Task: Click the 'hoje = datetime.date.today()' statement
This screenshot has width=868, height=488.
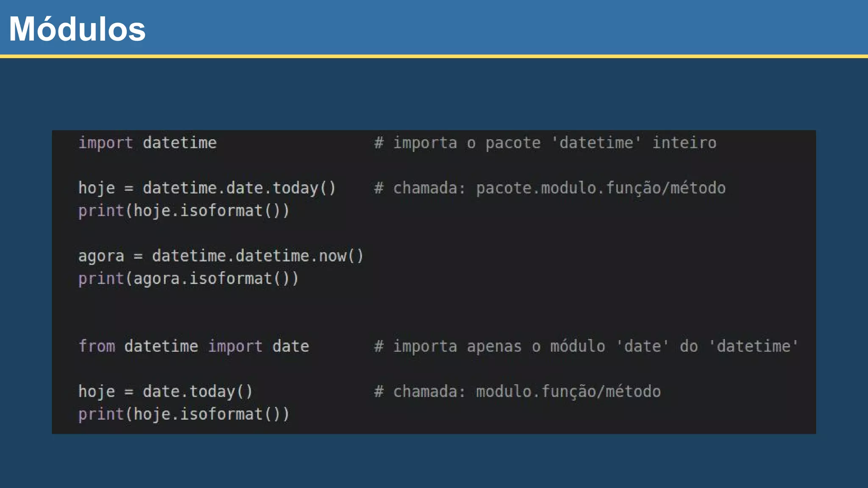Action: click(207, 188)
